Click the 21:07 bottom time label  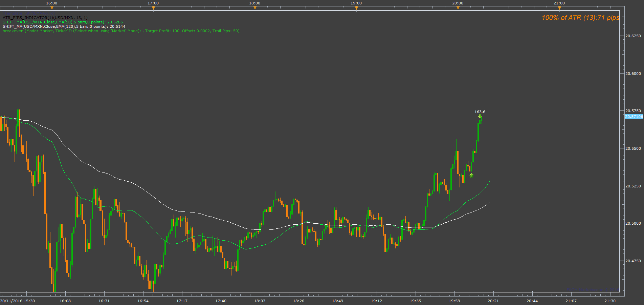(571, 301)
